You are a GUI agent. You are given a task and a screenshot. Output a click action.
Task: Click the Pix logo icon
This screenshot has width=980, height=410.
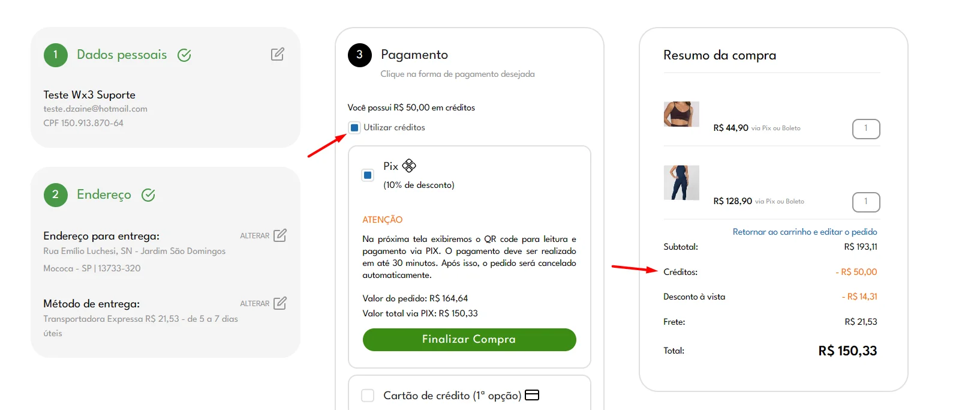point(409,166)
